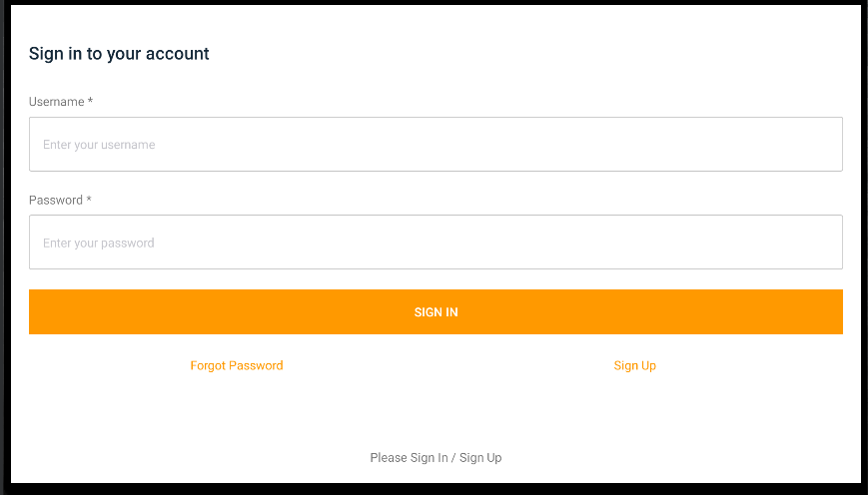
Task: Click the Password field label
Action: [x=56, y=200]
